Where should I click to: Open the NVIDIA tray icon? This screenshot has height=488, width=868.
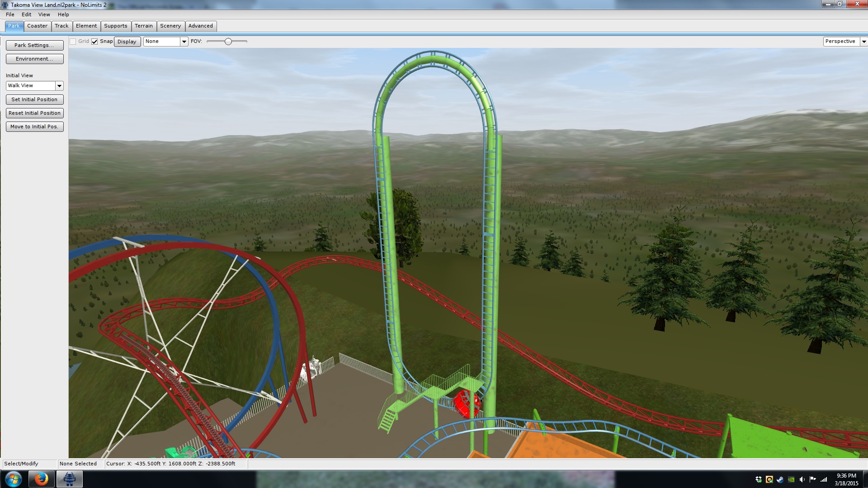point(791,479)
